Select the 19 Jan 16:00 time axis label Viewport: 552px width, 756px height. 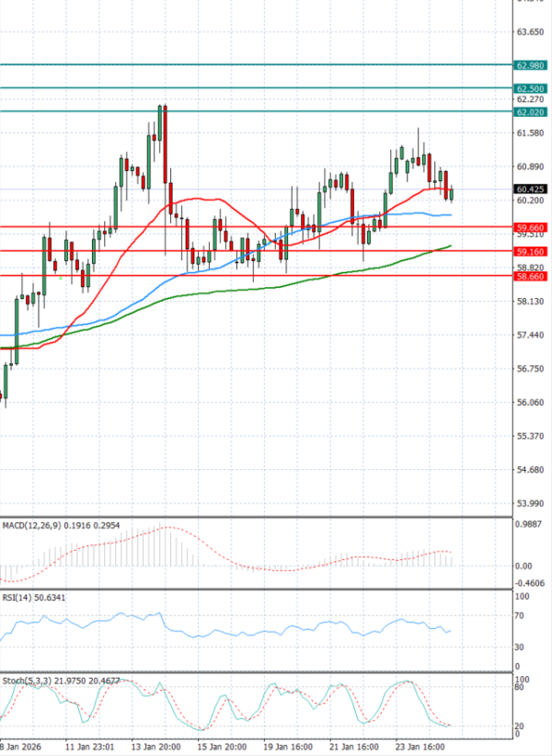click(x=289, y=746)
